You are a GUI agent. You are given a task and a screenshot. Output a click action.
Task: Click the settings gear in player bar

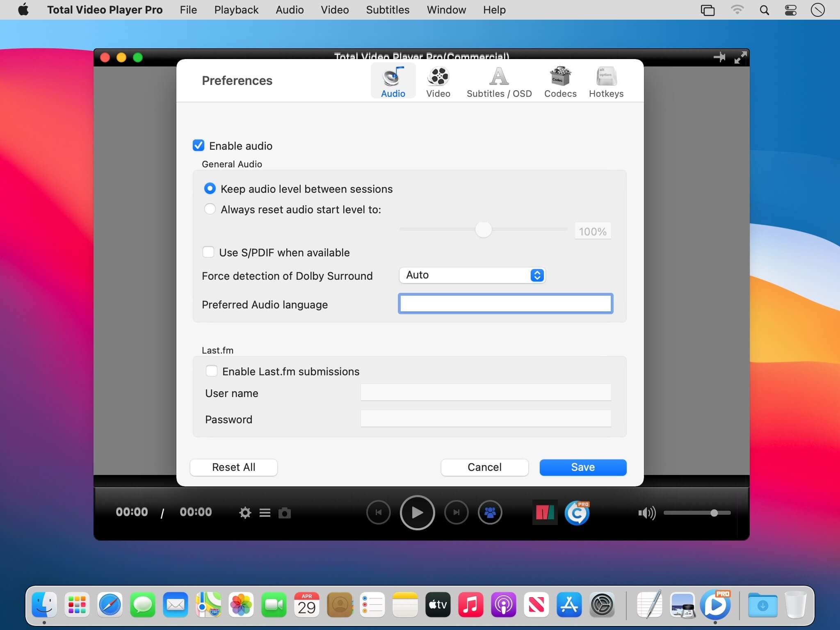(245, 513)
